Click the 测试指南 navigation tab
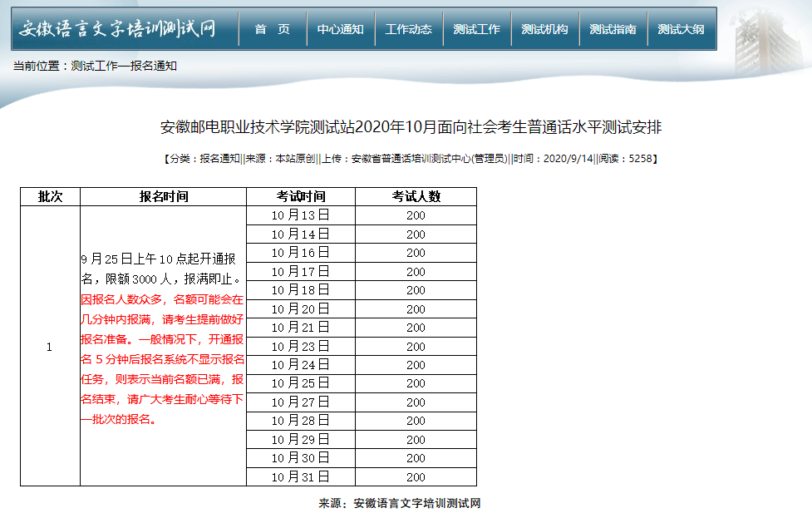The image size is (812, 513). tap(613, 30)
